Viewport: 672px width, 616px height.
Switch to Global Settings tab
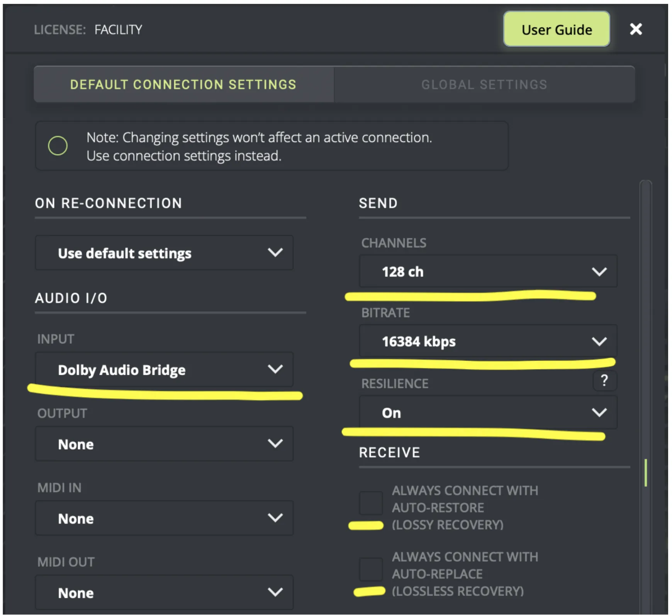click(484, 85)
